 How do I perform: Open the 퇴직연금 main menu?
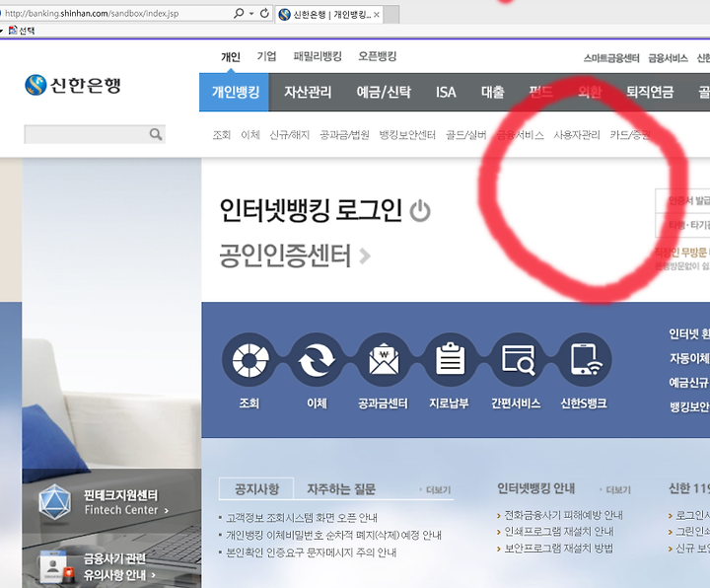(x=650, y=92)
